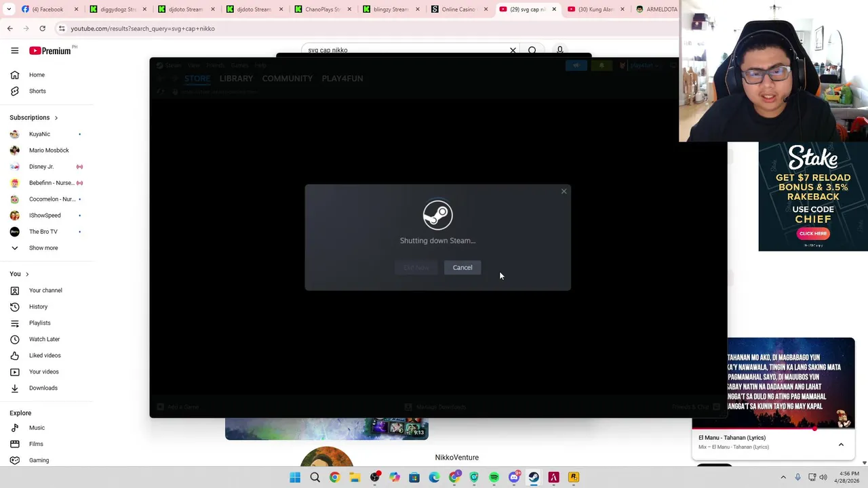
Task: Switch to the ChanoPlays tab
Action: point(322,9)
